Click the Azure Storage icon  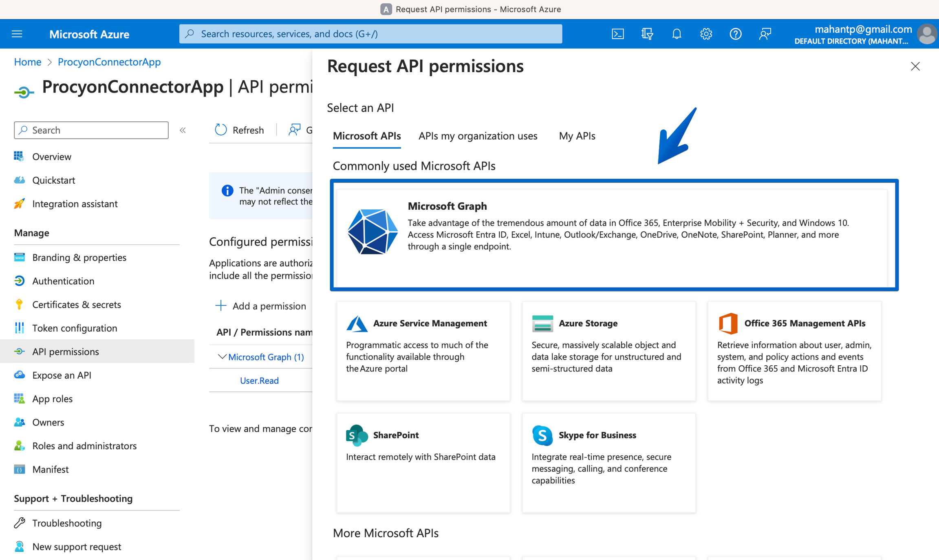tap(542, 323)
